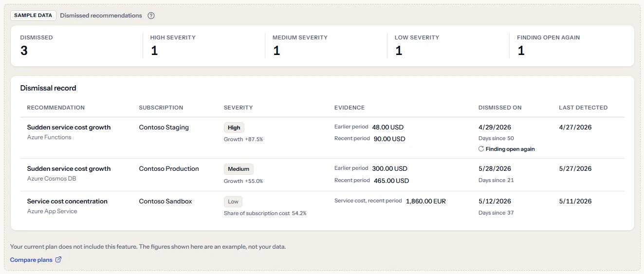Click the 1,860.00 EUR service cost value

[426, 201]
